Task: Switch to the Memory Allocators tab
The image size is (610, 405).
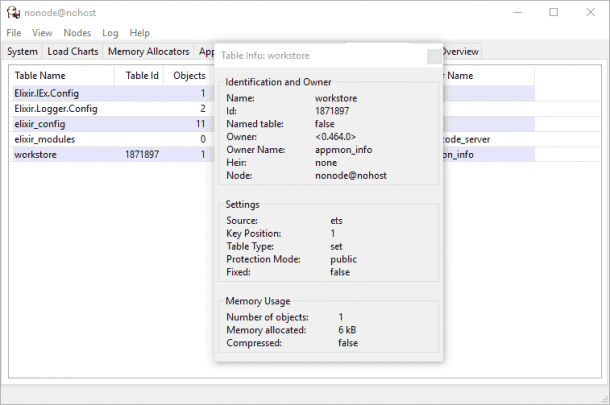Action: pyautogui.click(x=148, y=51)
